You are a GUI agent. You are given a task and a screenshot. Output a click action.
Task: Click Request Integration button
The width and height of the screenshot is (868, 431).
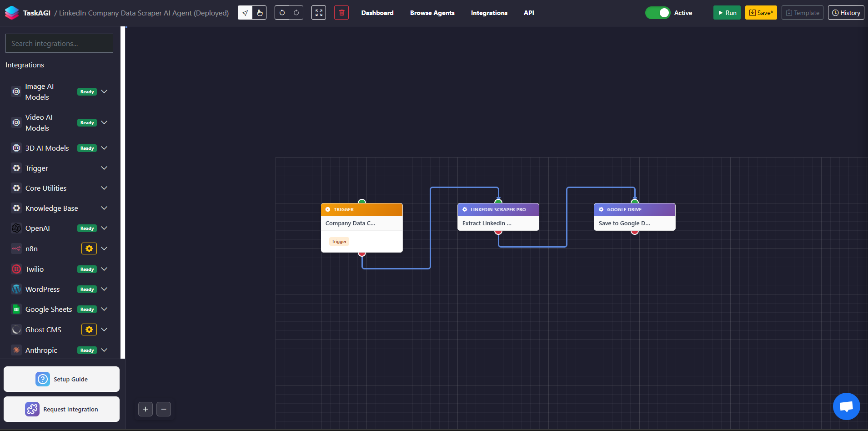click(x=61, y=409)
